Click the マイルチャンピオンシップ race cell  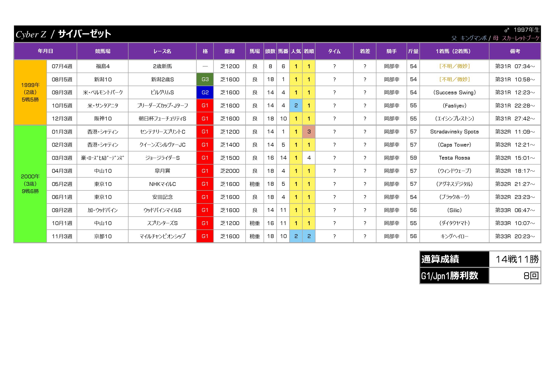[x=162, y=236]
